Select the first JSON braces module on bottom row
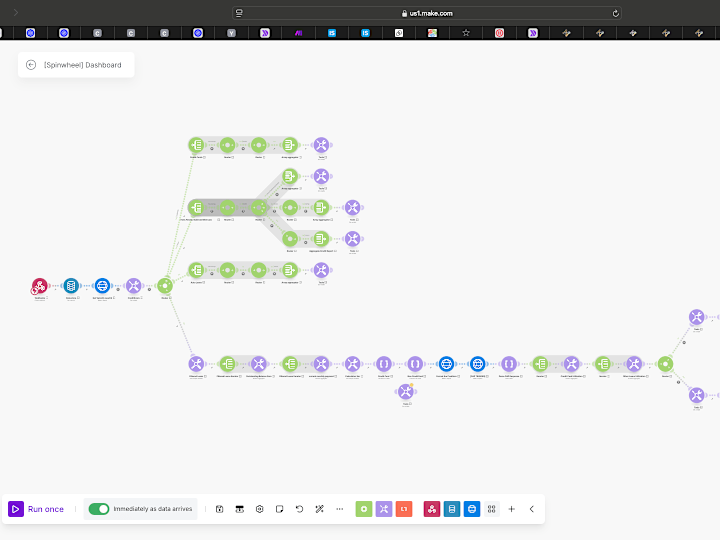The height and width of the screenshot is (540, 720). click(x=384, y=364)
